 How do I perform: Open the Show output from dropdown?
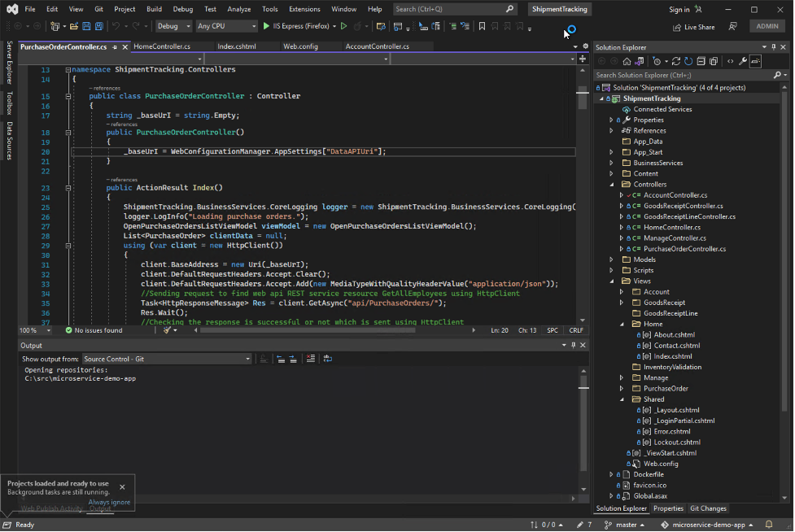click(167, 358)
